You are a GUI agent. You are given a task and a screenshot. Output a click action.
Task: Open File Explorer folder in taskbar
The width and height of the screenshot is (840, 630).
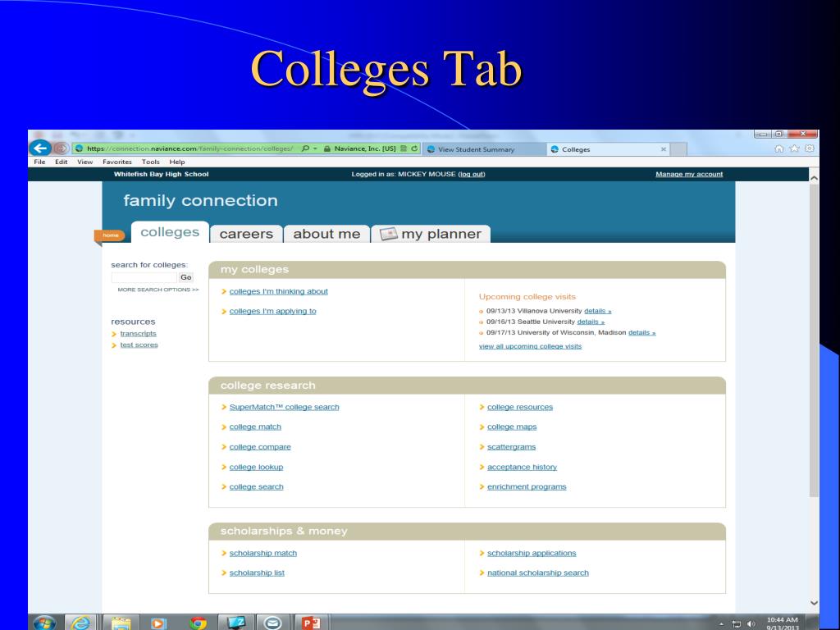pyautogui.click(x=121, y=623)
